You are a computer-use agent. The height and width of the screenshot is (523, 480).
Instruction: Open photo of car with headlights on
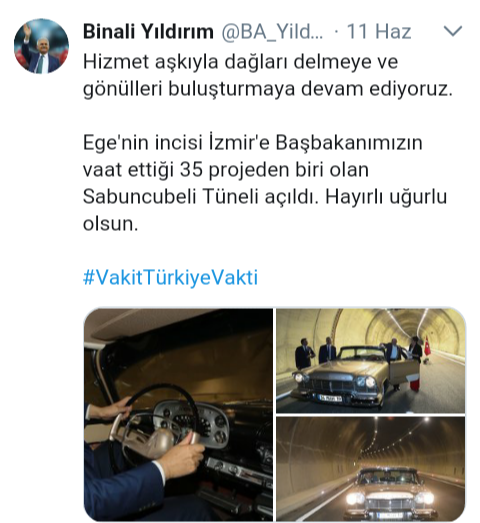[371, 468]
